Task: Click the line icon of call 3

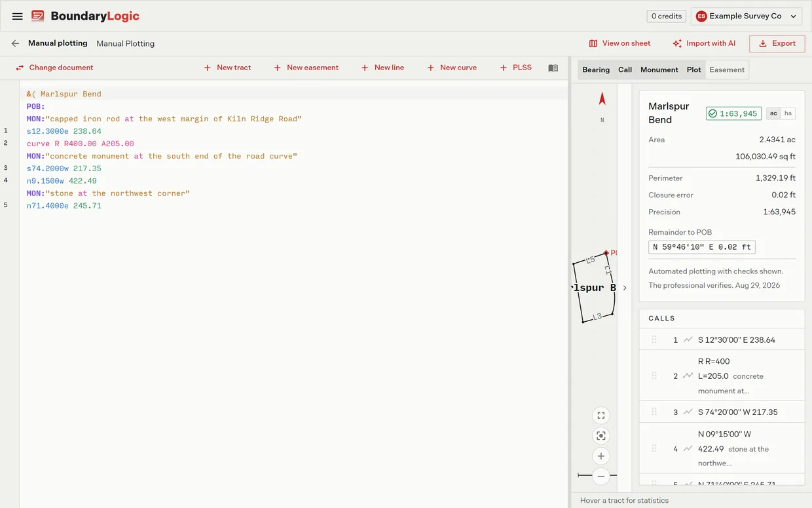Action: point(688,412)
